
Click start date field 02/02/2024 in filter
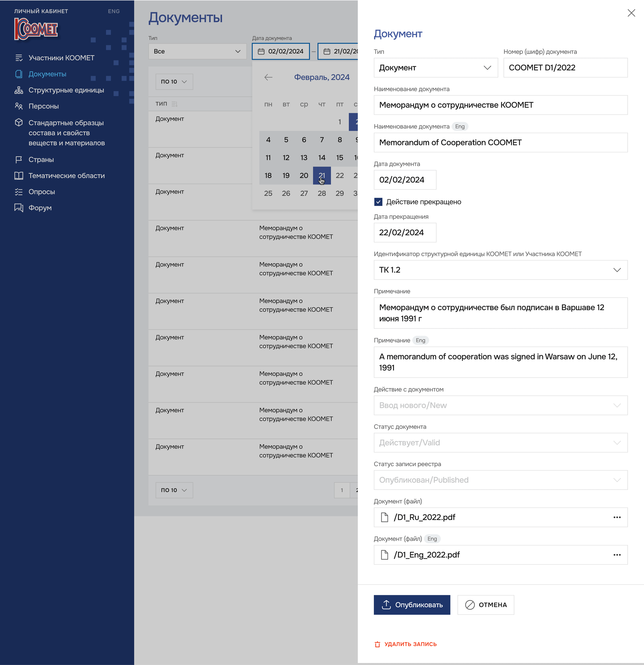tap(281, 51)
